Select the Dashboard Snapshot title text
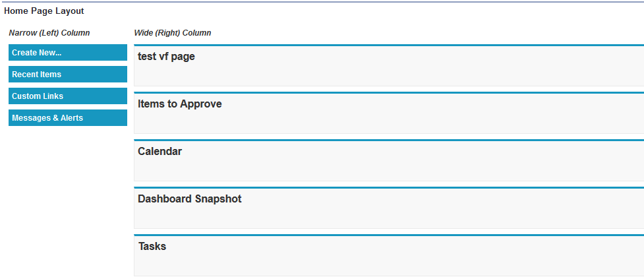The height and width of the screenshot is (277, 644). click(x=189, y=199)
